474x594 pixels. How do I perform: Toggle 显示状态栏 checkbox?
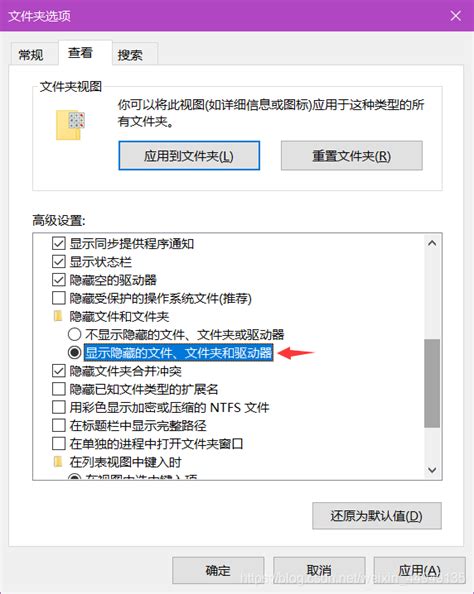pos(59,261)
